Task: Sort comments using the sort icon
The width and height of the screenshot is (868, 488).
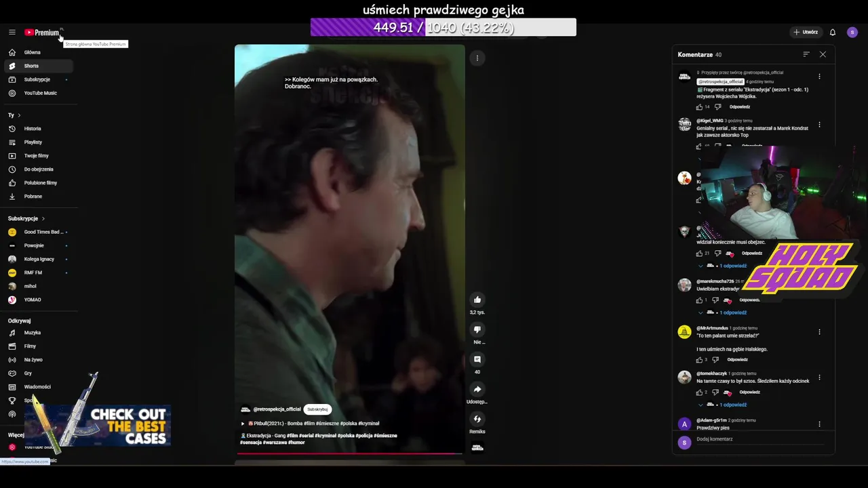Action: click(x=806, y=54)
